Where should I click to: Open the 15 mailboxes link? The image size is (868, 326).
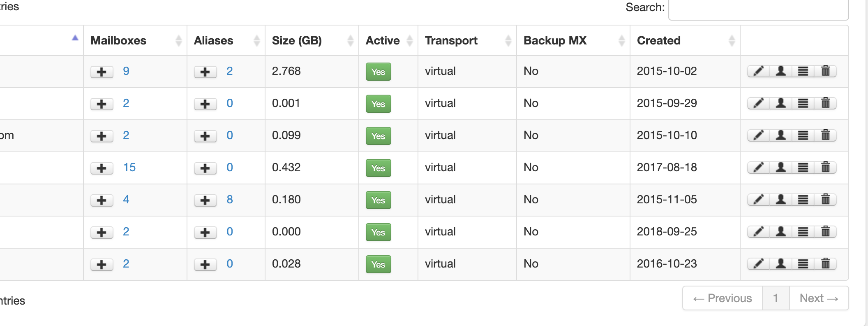129,168
